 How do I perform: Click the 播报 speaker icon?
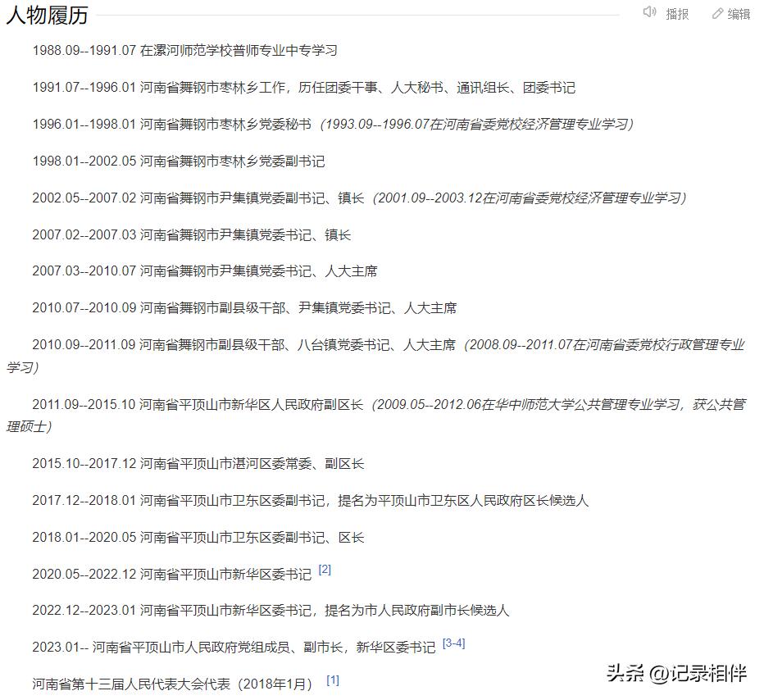coord(648,13)
